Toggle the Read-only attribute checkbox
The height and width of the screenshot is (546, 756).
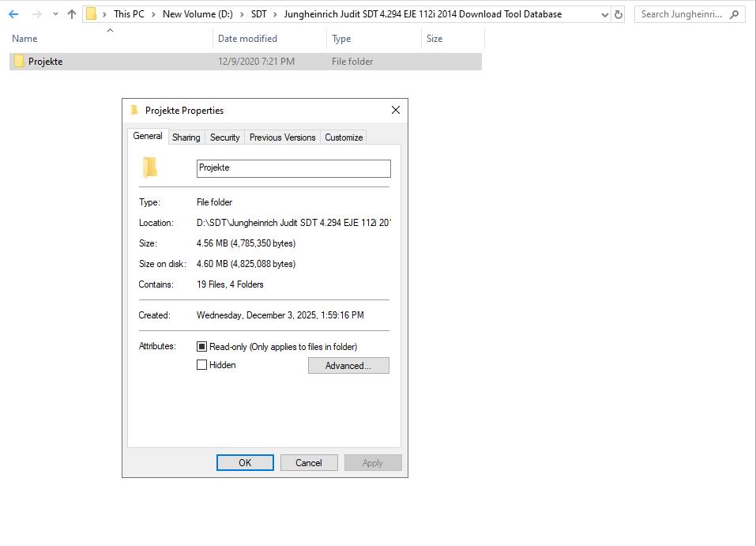click(202, 347)
